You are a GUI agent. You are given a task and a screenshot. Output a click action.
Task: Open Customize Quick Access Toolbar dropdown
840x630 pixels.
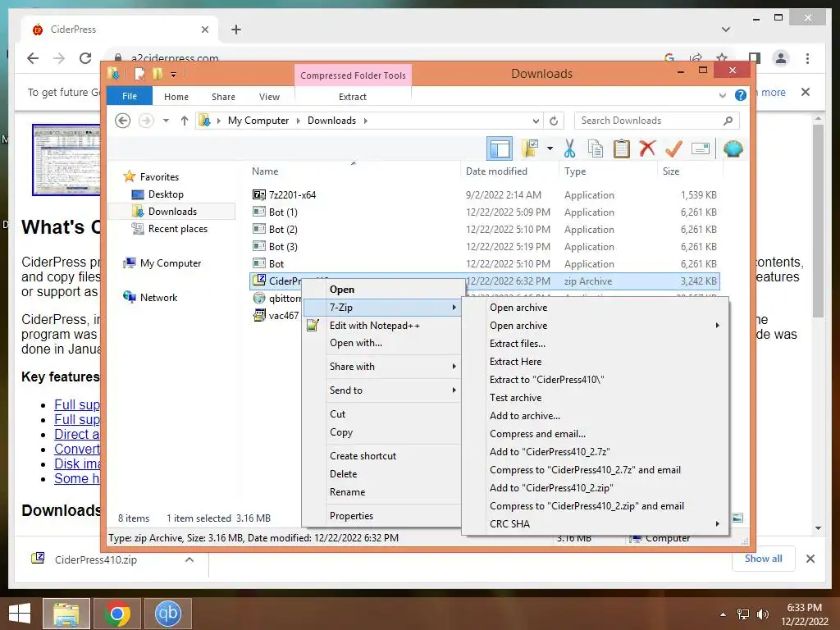point(174,74)
